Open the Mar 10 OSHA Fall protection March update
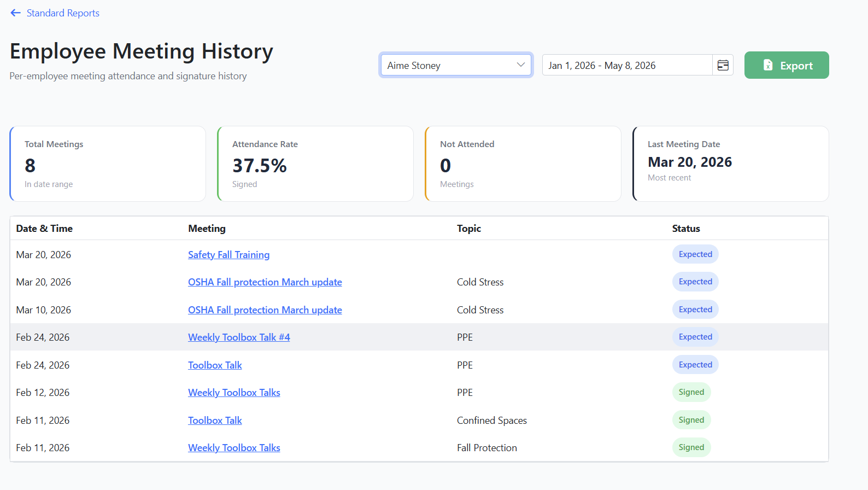 click(265, 310)
